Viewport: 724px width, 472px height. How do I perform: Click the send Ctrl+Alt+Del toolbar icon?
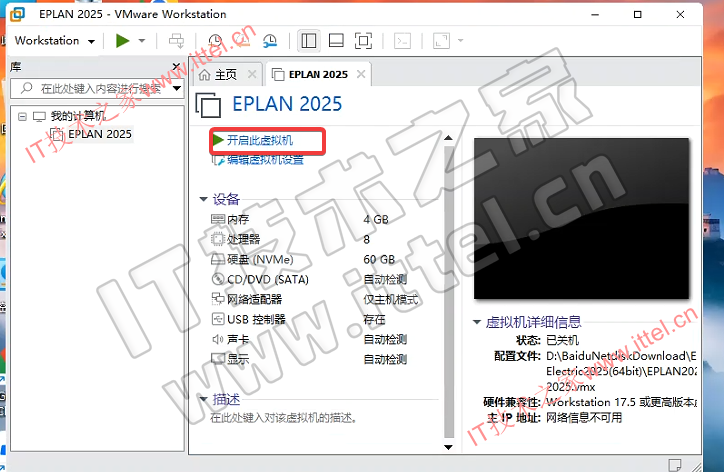[176, 41]
